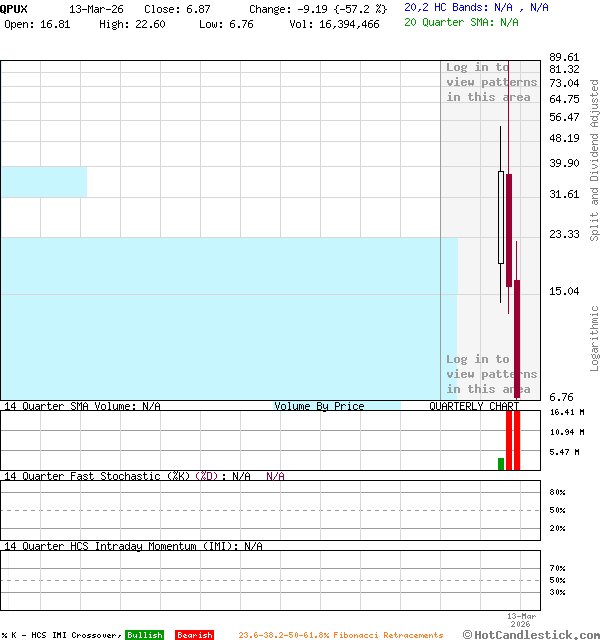
Task: Click the small upper light blue volume-by-price bar
Action: (43, 182)
